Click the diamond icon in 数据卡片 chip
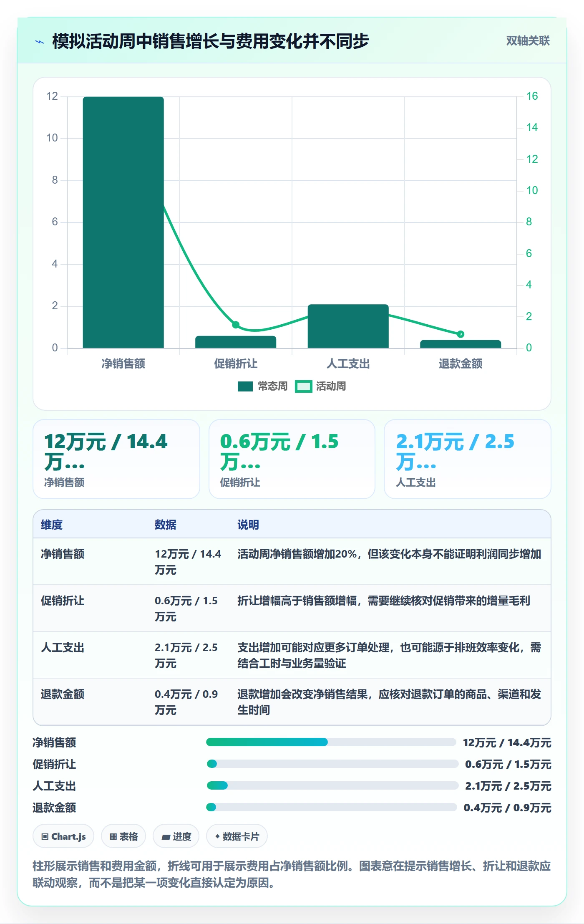Screen dimensions: 584x924 [217, 836]
